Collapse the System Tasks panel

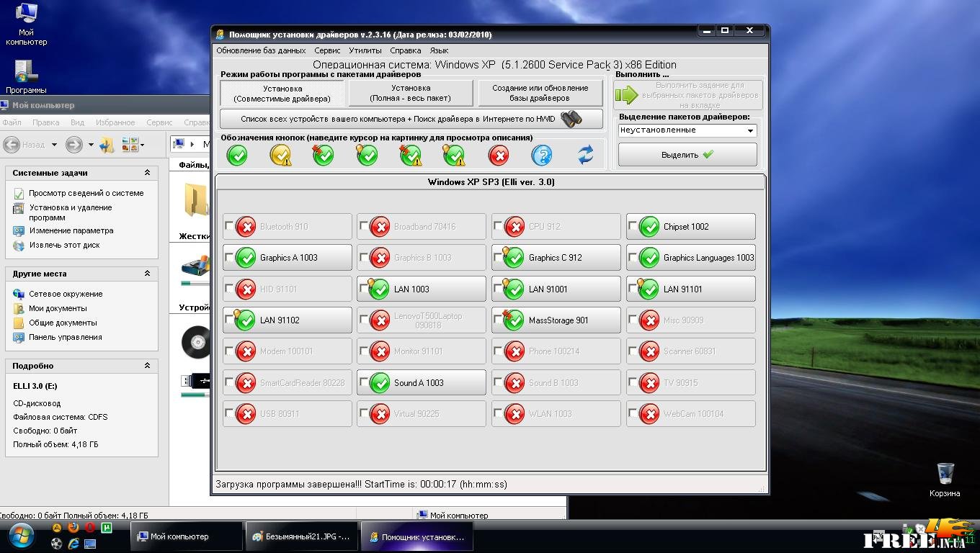[x=147, y=173]
